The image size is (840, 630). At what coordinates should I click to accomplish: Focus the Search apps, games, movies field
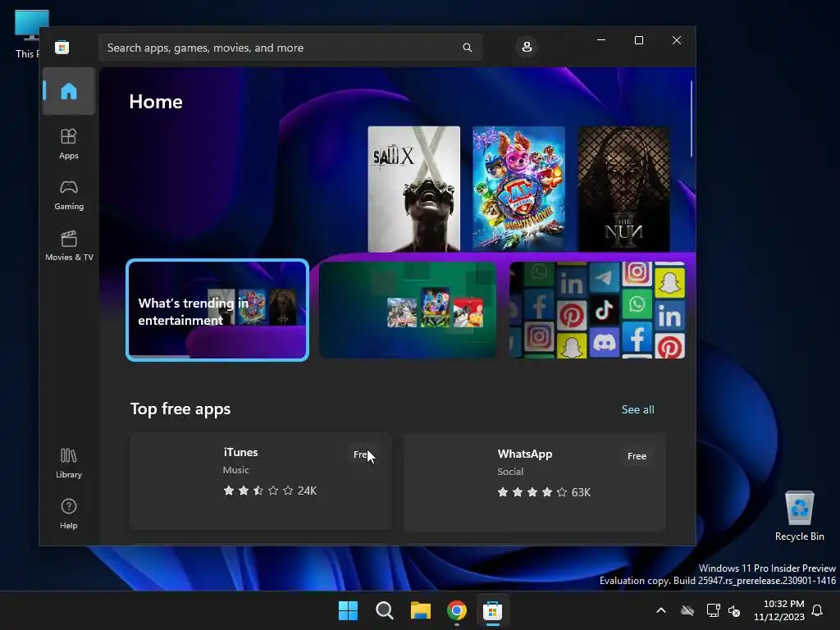(x=290, y=48)
